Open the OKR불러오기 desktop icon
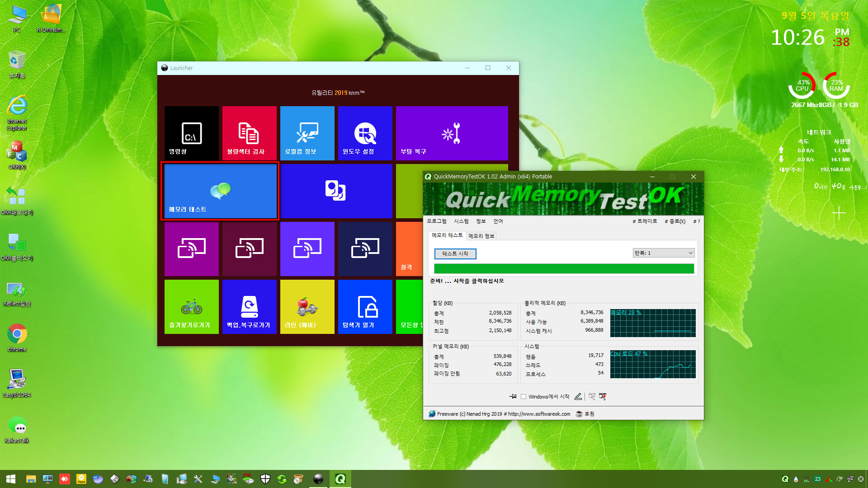 coord(17,247)
